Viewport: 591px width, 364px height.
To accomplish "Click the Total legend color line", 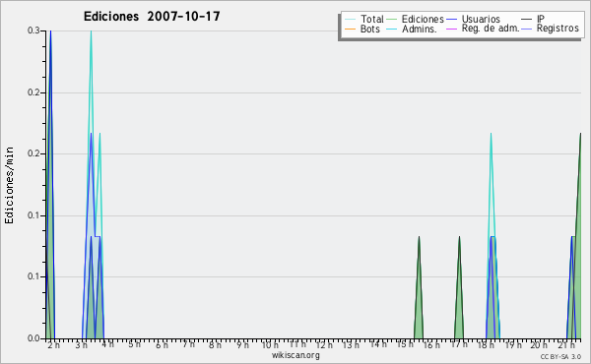I will [x=350, y=20].
